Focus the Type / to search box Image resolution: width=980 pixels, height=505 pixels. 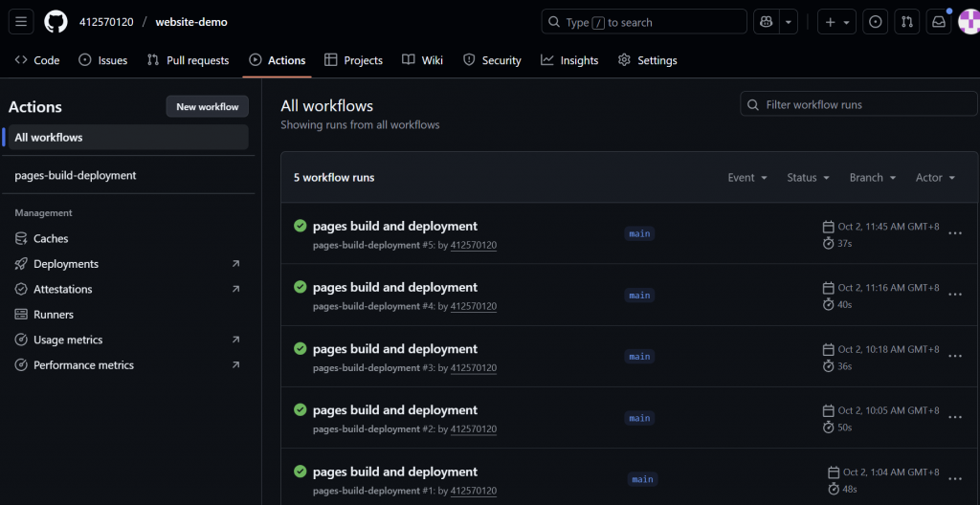pyautogui.click(x=644, y=22)
